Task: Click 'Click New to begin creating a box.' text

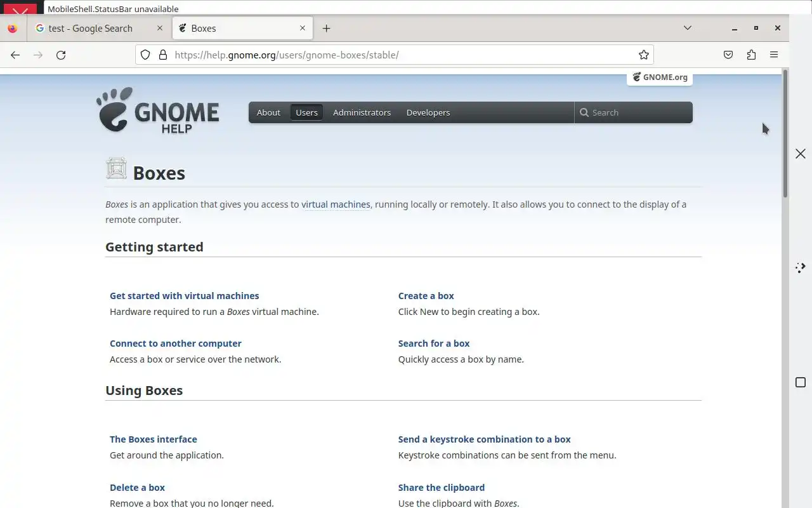Action: click(469, 312)
